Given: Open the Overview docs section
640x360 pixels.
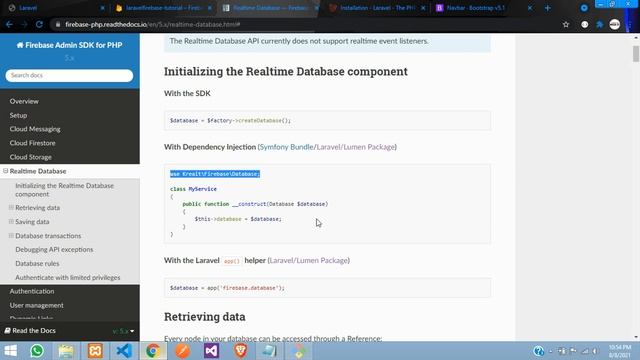Looking at the screenshot, I should click(24, 101).
